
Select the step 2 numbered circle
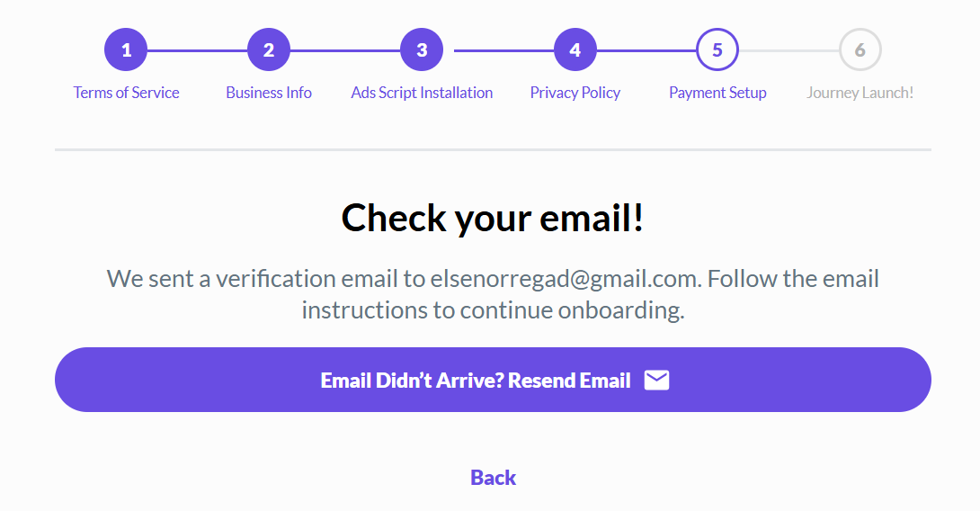[269, 50]
